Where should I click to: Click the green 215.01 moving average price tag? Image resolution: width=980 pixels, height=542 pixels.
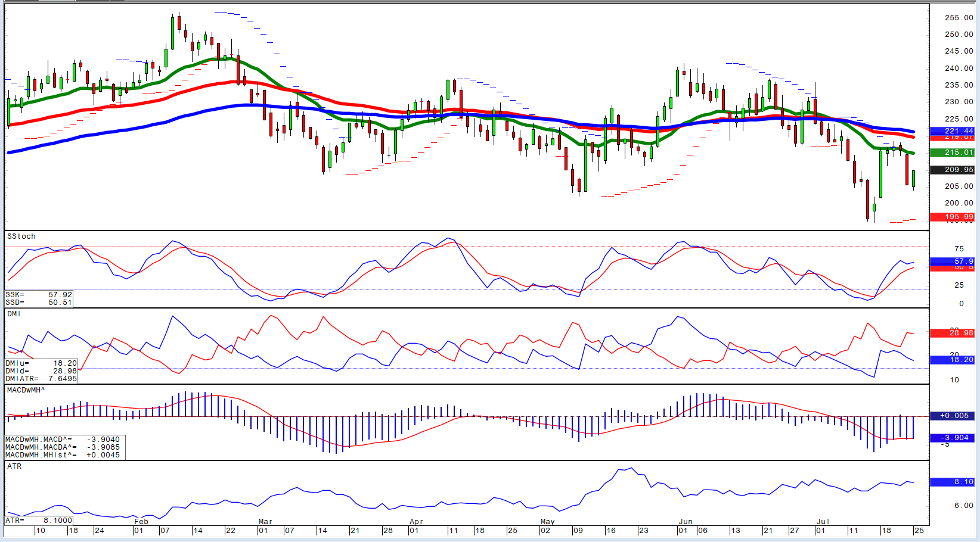(x=952, y=152)
